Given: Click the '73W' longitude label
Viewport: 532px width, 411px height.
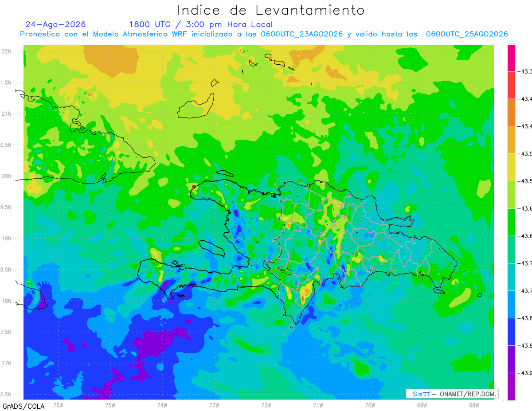Looking at the screenshot, I should click(x=214, y=405).
